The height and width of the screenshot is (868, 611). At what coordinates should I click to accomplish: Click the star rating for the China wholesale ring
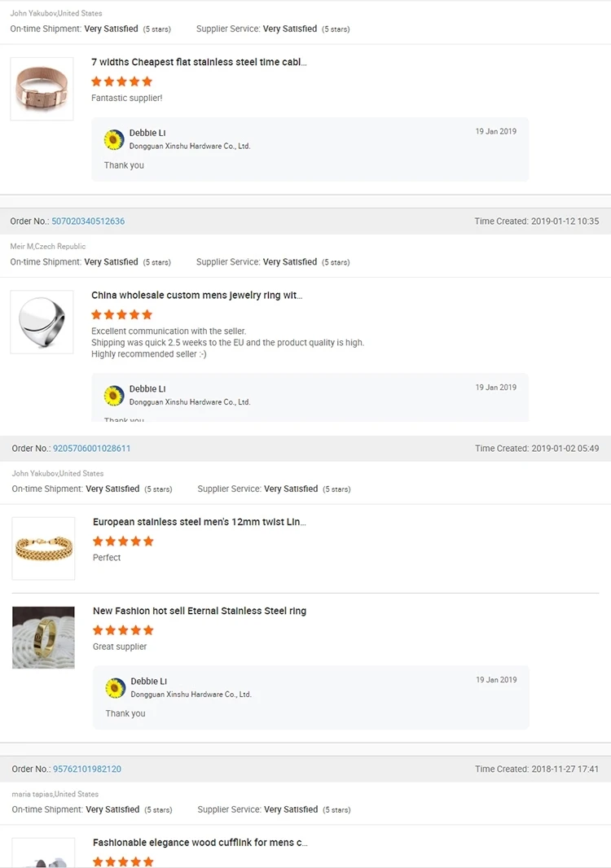pos(122,314)
